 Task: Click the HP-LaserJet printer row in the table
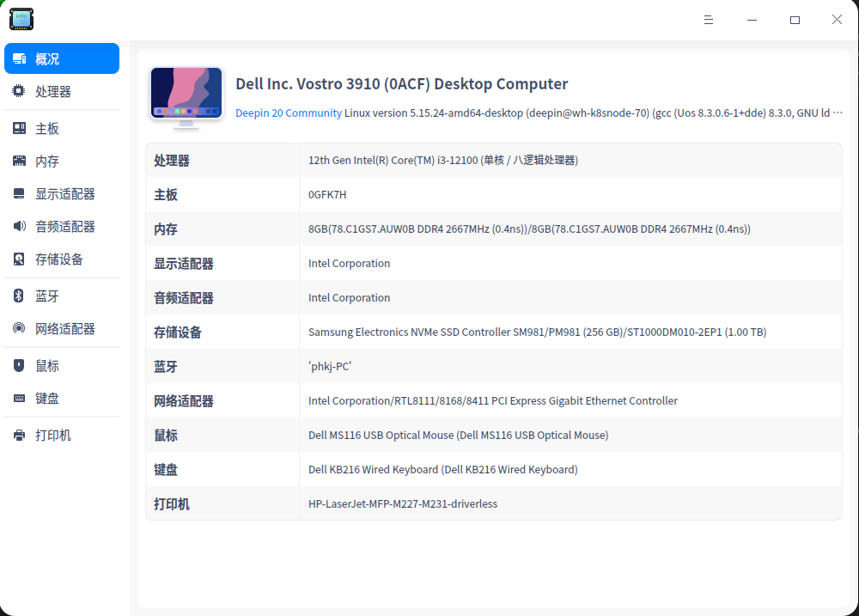(x=494, y=503)
